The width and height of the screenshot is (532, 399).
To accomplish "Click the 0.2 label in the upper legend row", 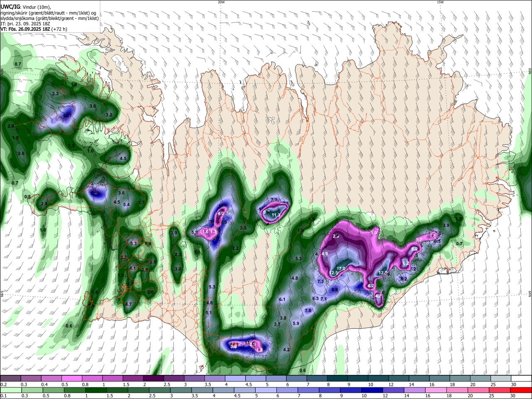I will (x=3, y=384).
